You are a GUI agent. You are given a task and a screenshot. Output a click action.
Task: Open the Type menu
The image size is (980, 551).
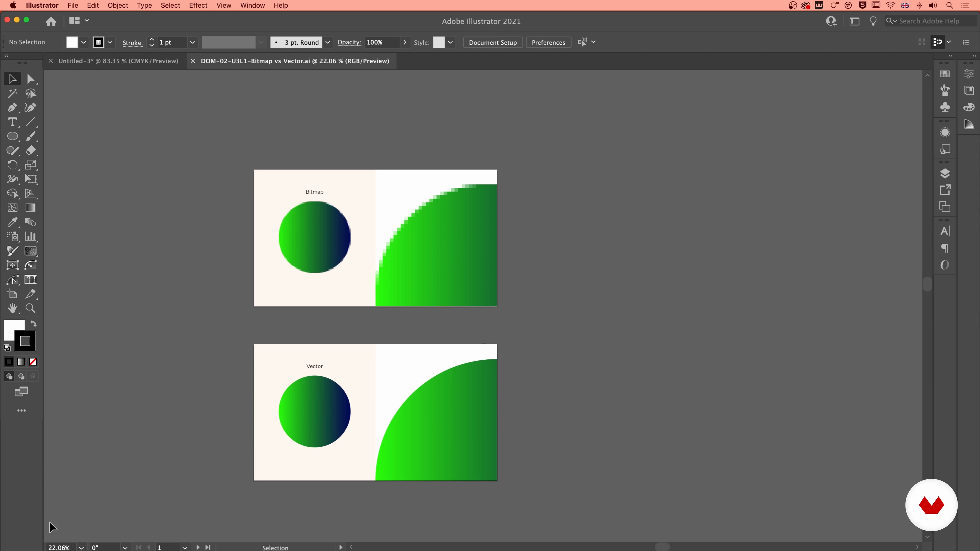coord(144,5)
